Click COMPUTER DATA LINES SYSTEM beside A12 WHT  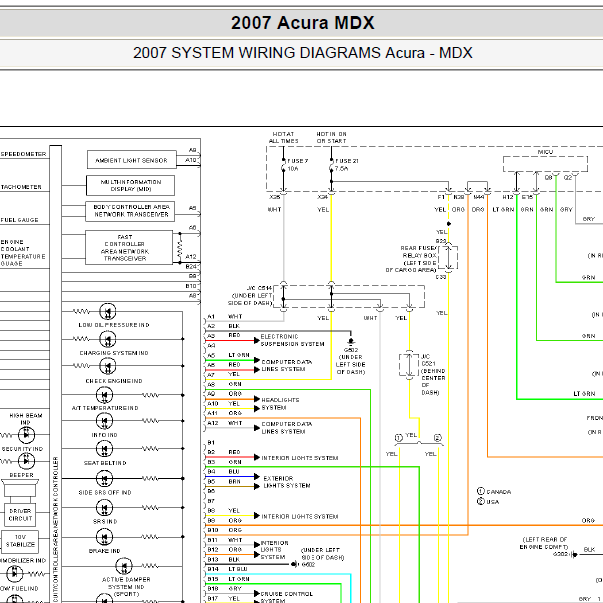coord(287,428)
